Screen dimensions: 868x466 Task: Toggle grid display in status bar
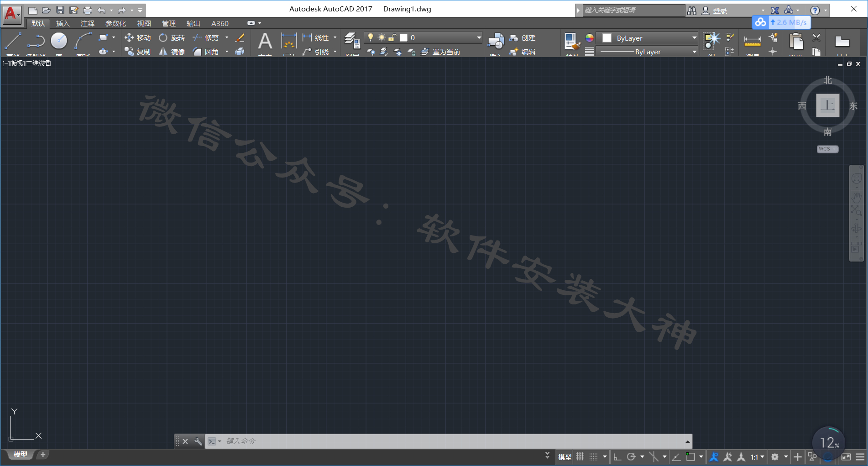[580, 456]
